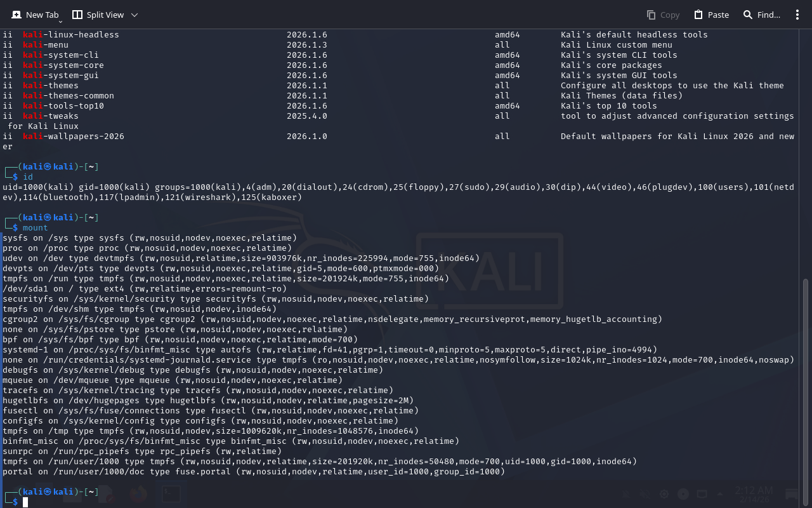Click the show desktop icon at panel end
Viewport: 812px width, 508px height.
(792, 494)
